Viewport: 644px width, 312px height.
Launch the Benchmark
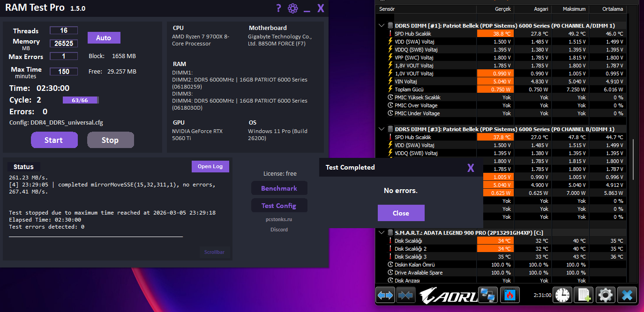(x=279, y=188)
